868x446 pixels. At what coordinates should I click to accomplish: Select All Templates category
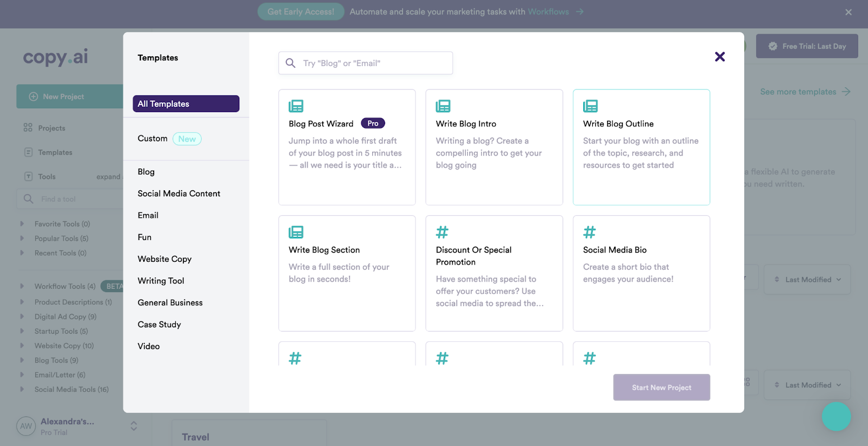pos(186,104)
